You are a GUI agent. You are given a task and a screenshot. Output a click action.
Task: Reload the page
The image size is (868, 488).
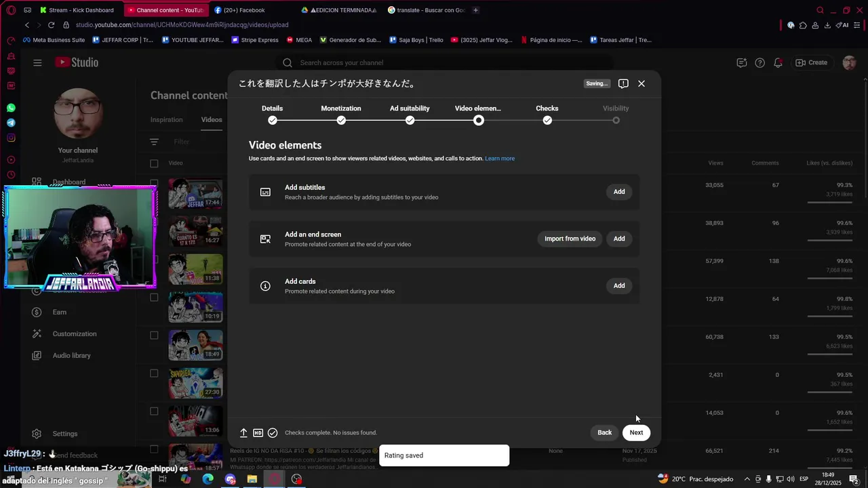pyautogui.click(x=51, y=25)
